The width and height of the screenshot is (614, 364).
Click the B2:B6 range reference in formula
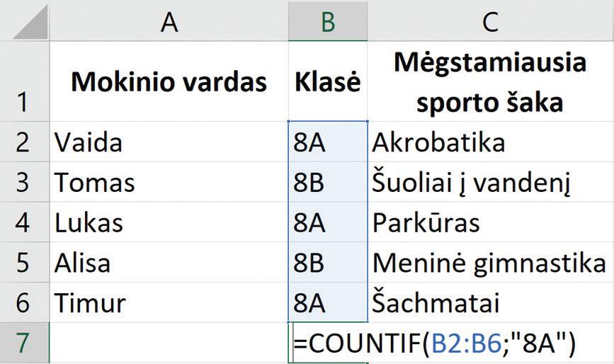click(466, 343)
